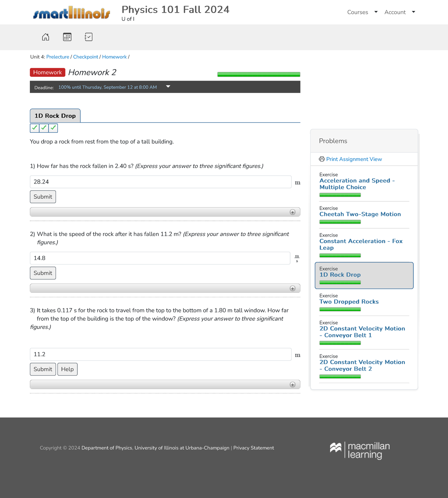Screen dimensions: 448x498
Task: Expand the plus icon under question 3
Action: click(293, 385)
